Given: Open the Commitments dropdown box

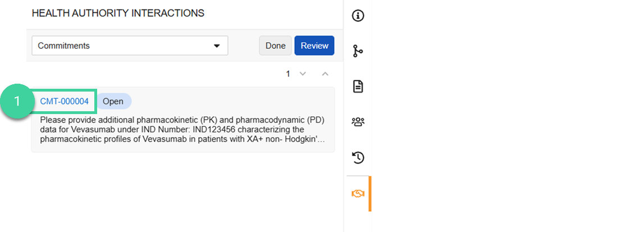Looking at the screenshot, I should click(x=130, y=46).
